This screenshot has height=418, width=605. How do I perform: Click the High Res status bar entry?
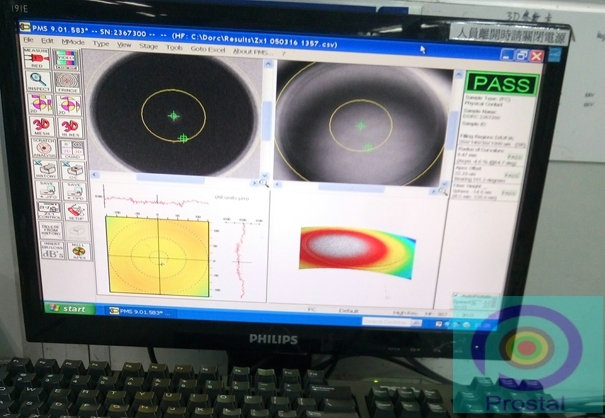click(x=405, y=313)
